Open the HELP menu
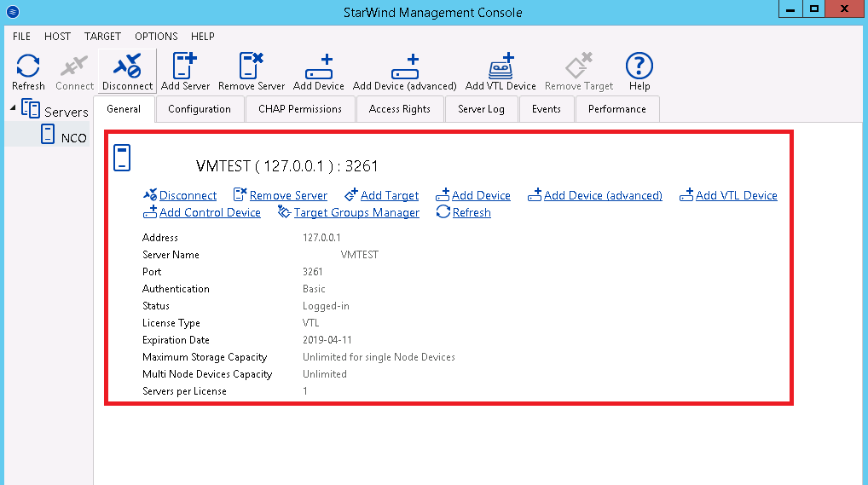868x485 pixels. point(203,37)
